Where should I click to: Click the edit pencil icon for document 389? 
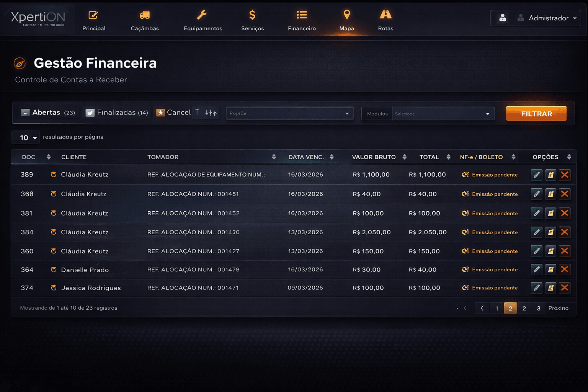537,175
